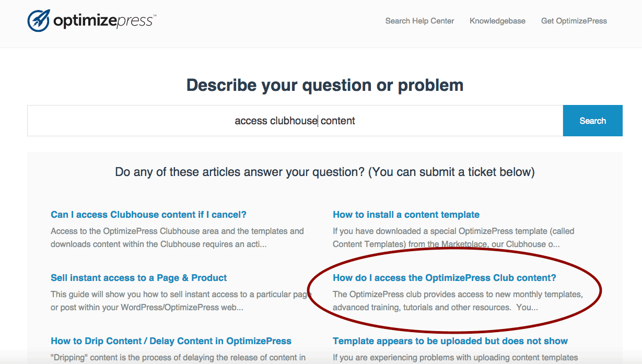This screenshot has width=642, height=364.
Task: Go to the Knowledgebase menu item
Action: click(497, 21)
